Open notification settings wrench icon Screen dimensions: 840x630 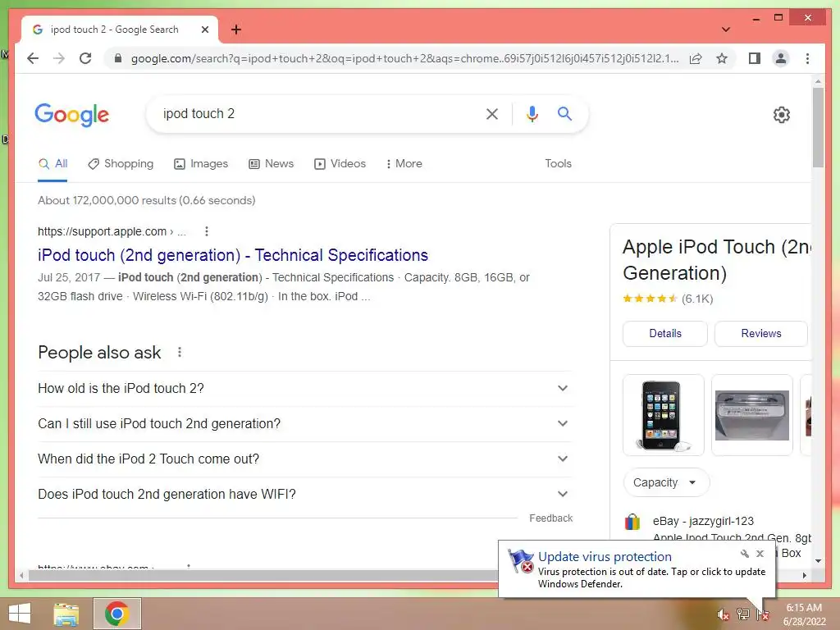745,554
